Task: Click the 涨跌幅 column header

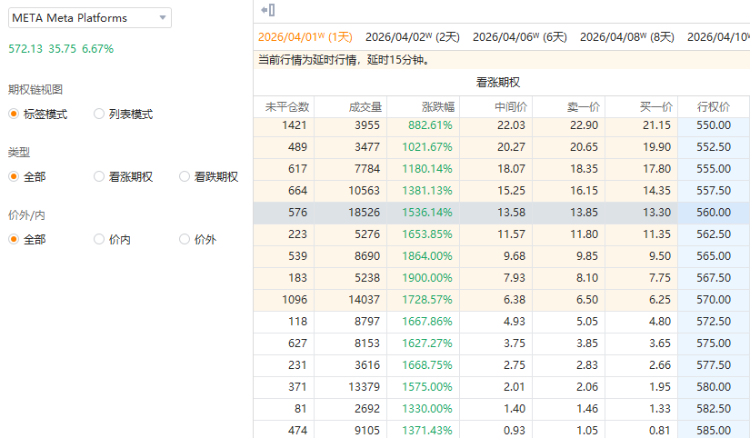Action: (x=431, y=106)
